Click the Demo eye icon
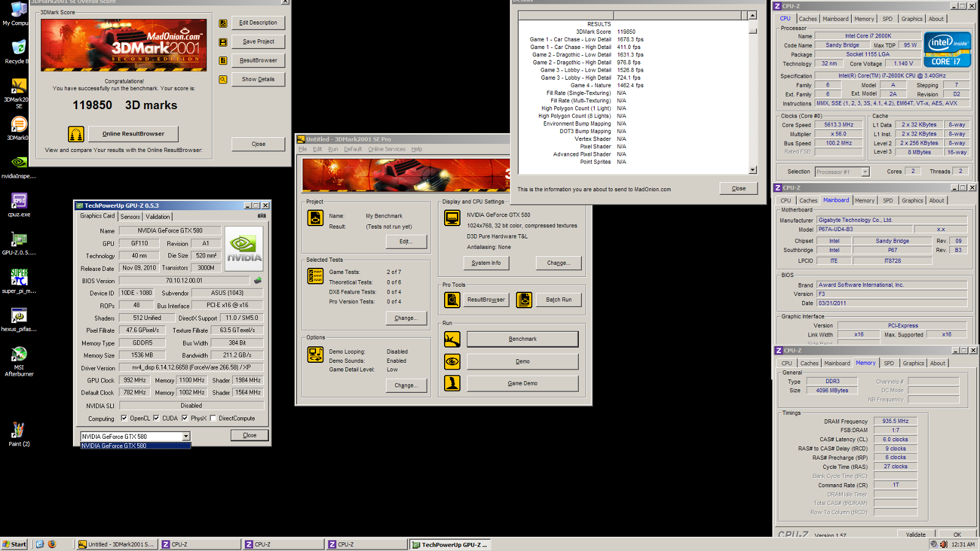This screenshot has height=551, width=980. (x=452, y=361)
